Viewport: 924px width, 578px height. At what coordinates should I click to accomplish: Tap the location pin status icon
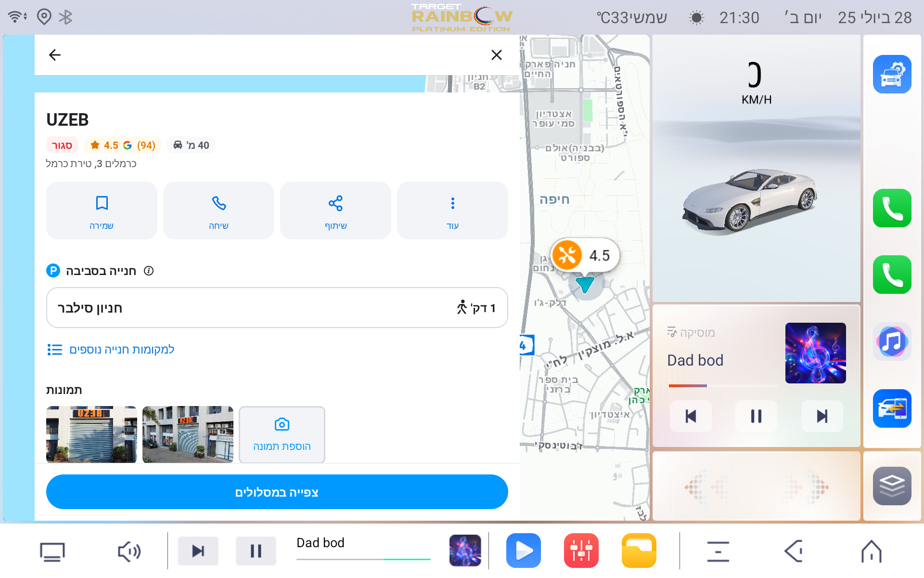(x=44, y=17)
